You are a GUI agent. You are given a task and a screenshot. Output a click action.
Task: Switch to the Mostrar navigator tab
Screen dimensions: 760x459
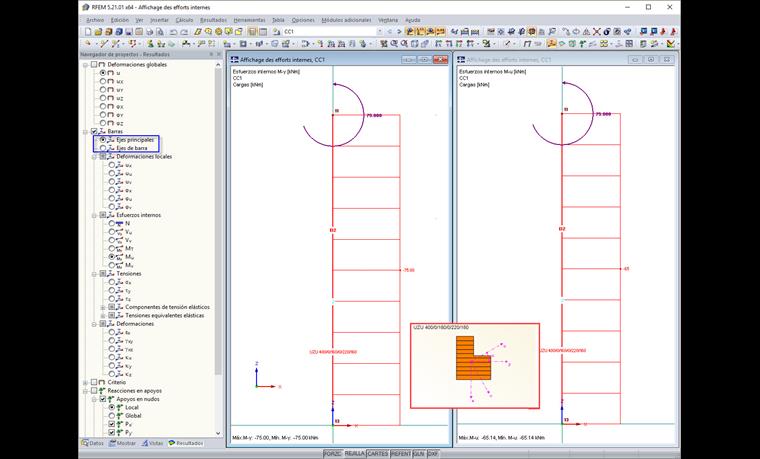[x=122, y=443]
